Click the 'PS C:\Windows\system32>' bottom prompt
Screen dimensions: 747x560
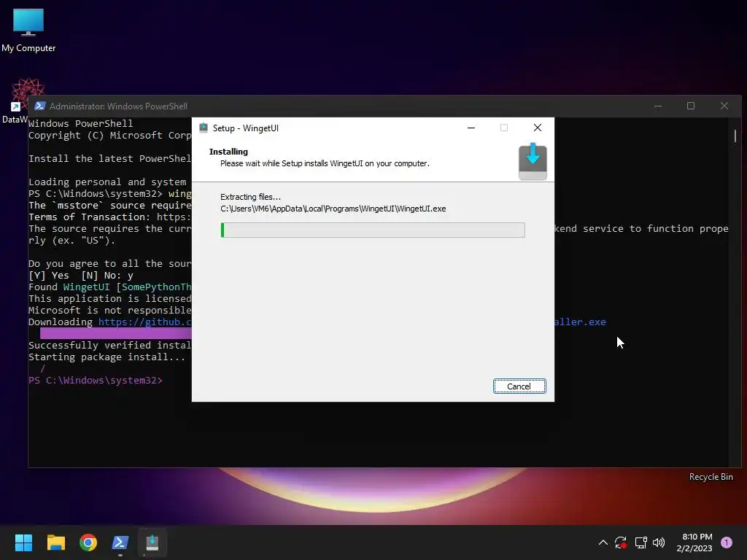96,380
